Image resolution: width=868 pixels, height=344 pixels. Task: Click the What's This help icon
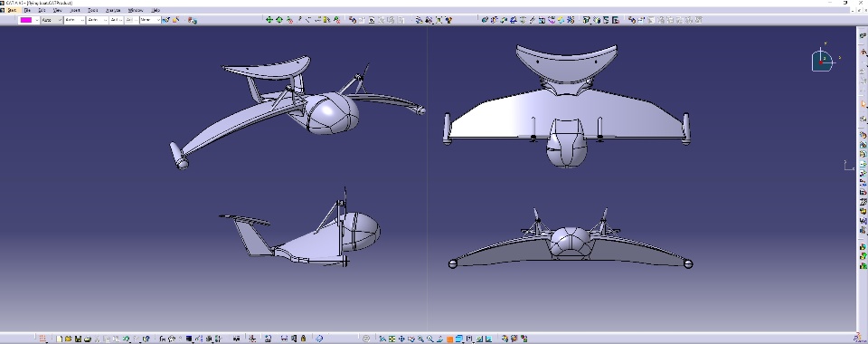(146, 339)
